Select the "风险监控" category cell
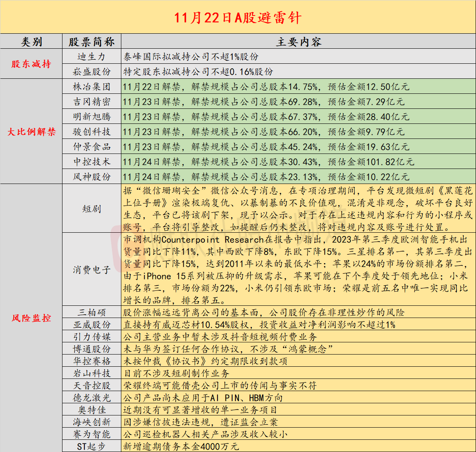Viewport: 476px width, 452px height. 31,318
